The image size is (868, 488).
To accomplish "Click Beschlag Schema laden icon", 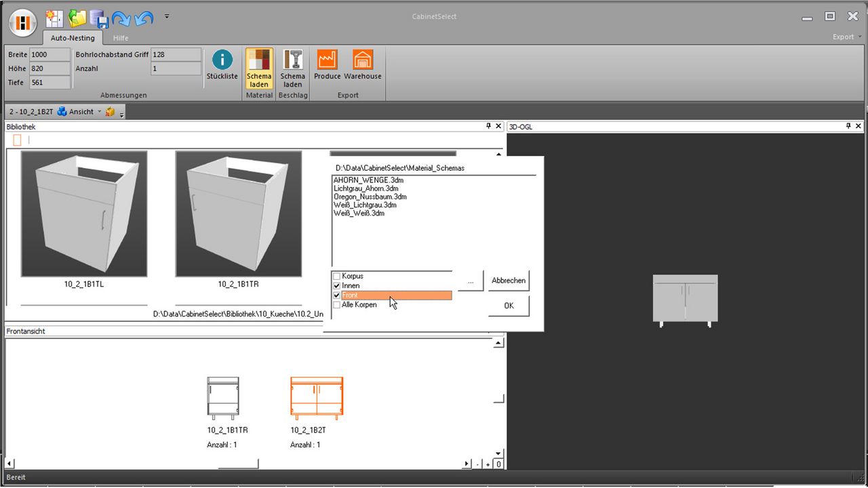I will point(293,69).
